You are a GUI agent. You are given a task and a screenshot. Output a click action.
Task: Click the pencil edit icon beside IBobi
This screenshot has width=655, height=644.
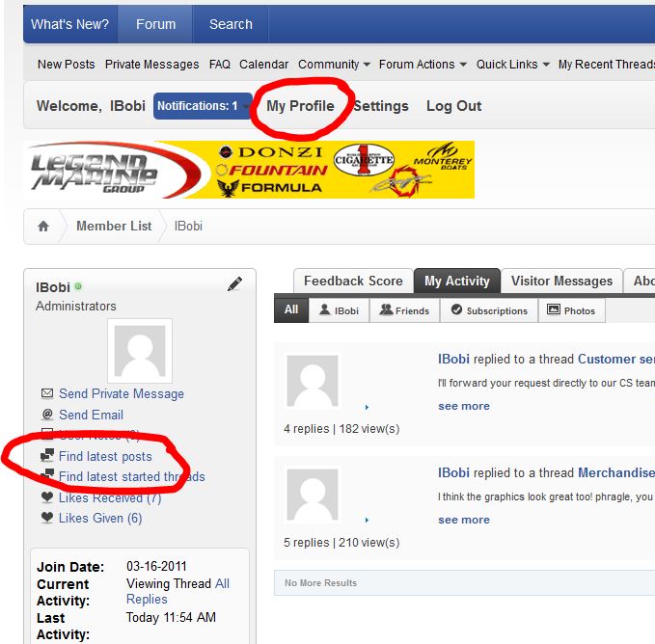tap(234, 283)
